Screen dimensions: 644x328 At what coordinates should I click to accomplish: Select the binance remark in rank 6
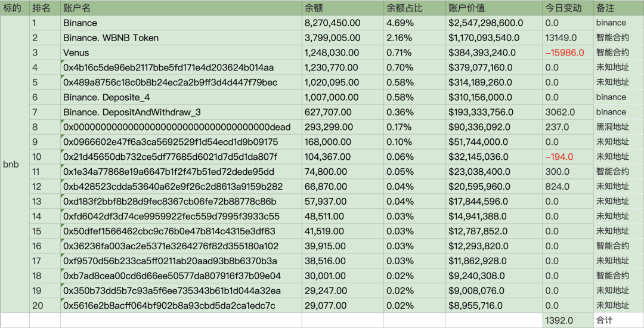coord(618,97)
